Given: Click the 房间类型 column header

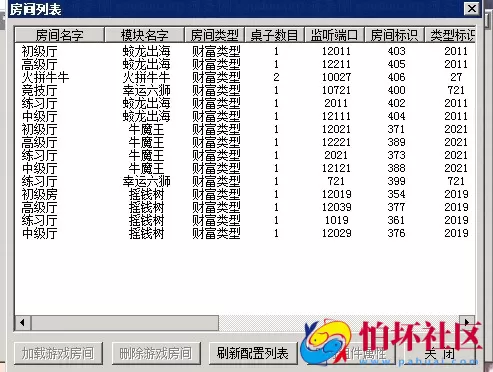Looking at the screenshot, I should (x=215, y=35).
